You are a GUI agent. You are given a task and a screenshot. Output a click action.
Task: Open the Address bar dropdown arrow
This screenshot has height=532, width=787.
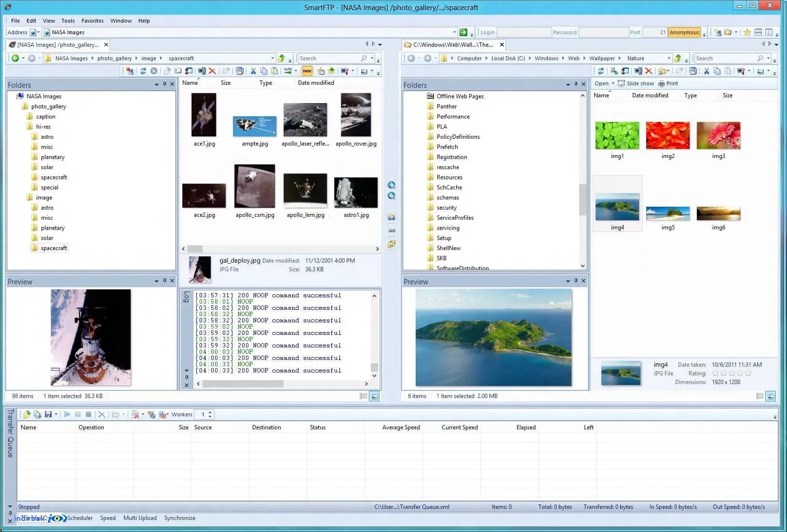(454, 32)
